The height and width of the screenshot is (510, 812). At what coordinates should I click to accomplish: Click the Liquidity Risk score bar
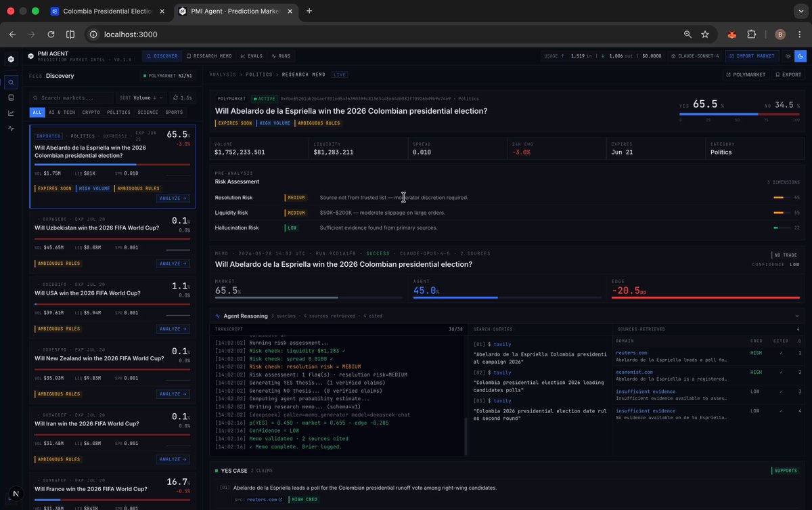(x=782, y=213)
